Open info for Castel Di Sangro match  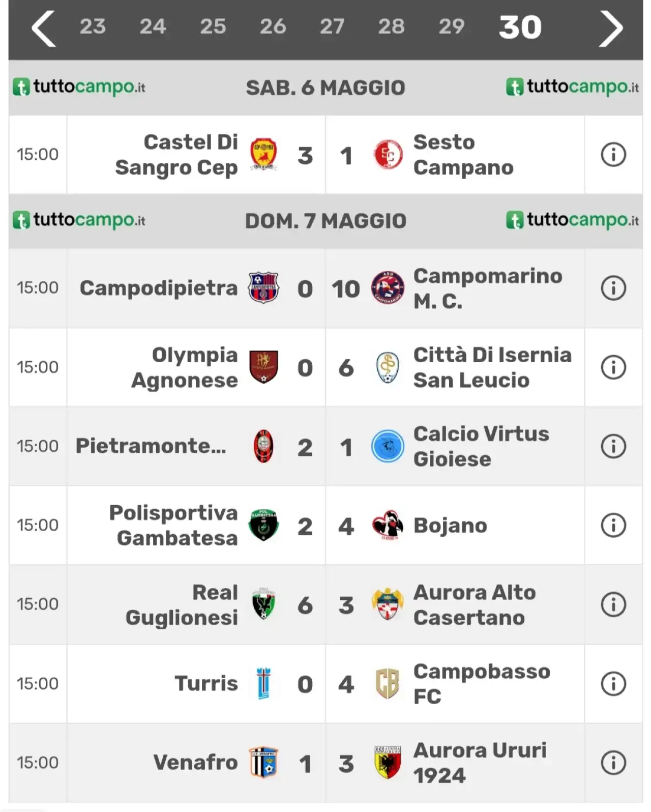point(613,155)
